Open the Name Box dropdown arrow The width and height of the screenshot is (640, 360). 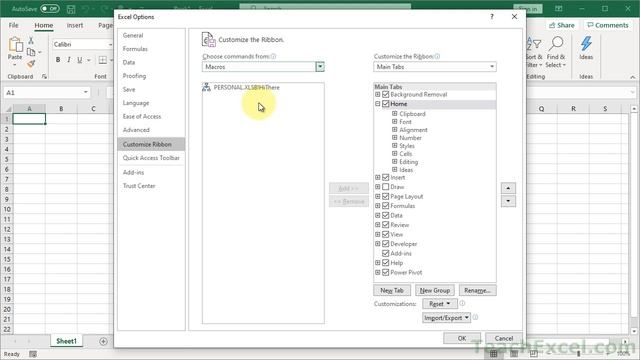point(86,93)
